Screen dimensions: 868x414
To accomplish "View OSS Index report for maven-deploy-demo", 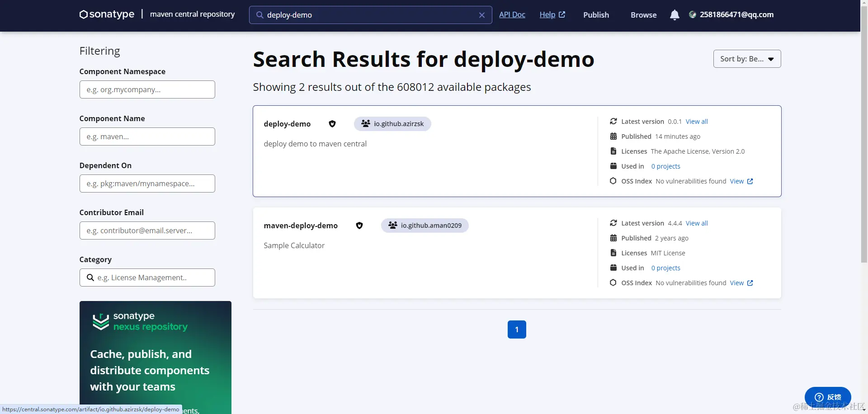I will (736, 283).
